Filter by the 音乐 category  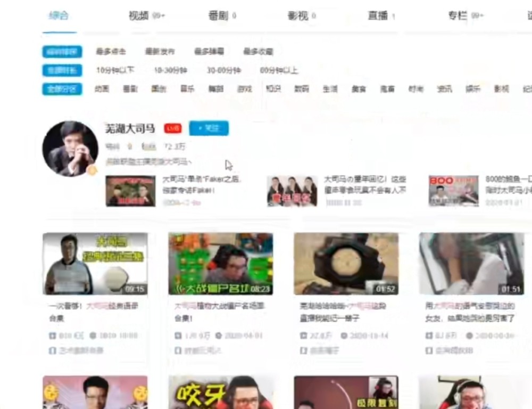pyautogui.click(x=187, y=89)
